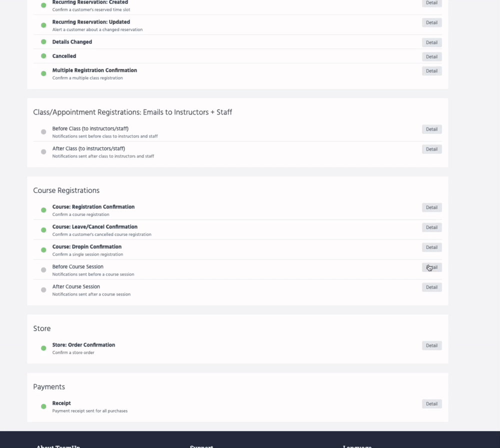This screenshot has height=448, width=500.
Task: Open Detail for Multiple Registration Confirmation
Action: tap(431, 71)
